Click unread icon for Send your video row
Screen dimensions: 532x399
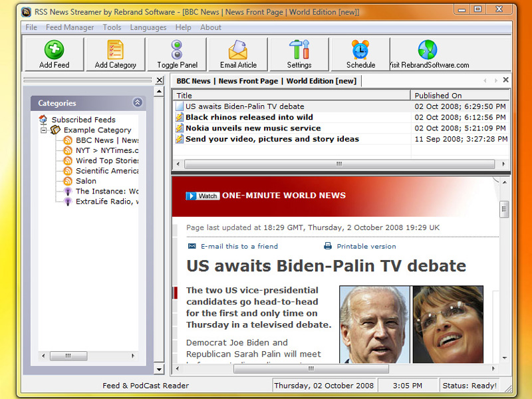tap(180, 139)
